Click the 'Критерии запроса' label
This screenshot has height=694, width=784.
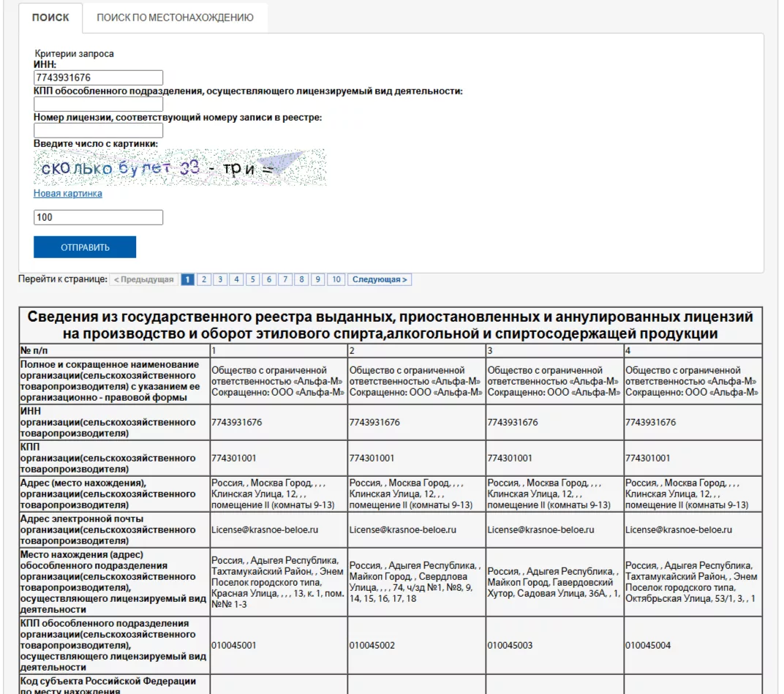coord(74,53)
